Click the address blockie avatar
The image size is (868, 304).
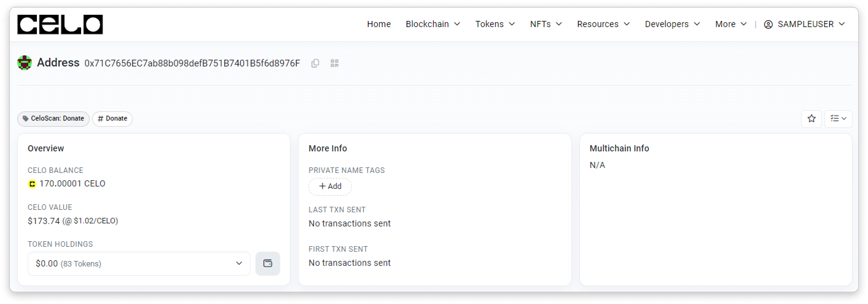(25, 63)
